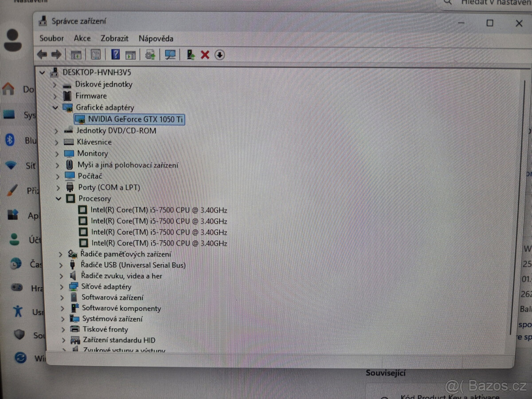Open Windows Update from the Settings sidebar

coord(20,358)
